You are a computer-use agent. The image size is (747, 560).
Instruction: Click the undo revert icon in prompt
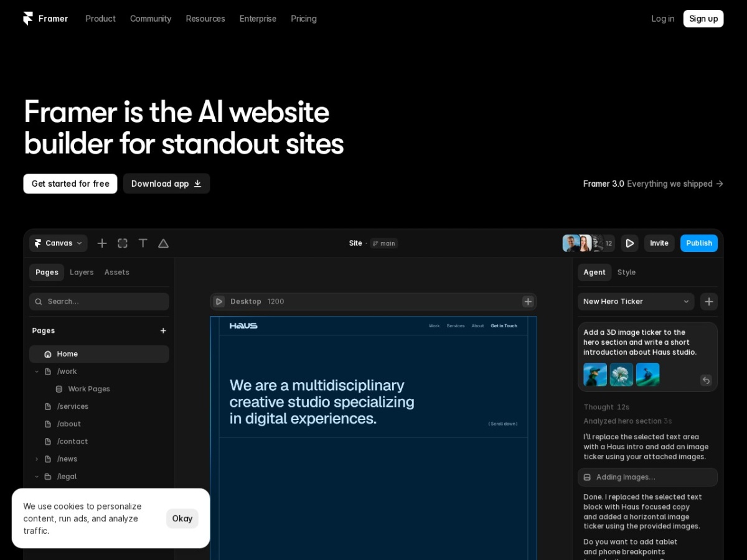coord(706,380)
